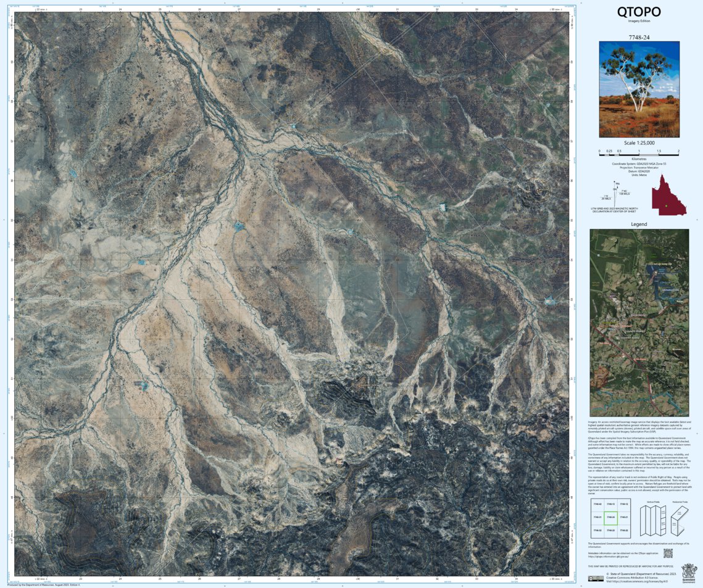This screenshot has width=703, height=588.
Task: Click sheet 7748-42 in the adjoining sheets grid
Action: 596,504
